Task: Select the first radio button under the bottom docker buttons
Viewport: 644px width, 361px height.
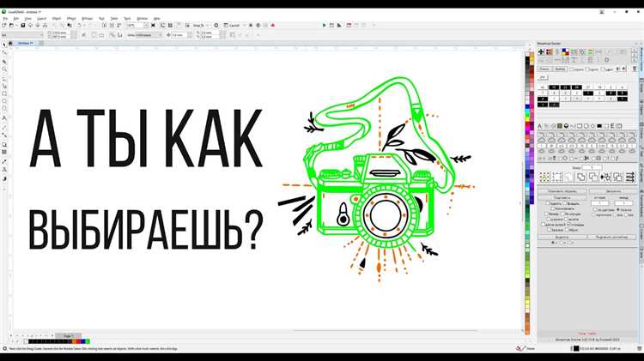Action: 553,242
